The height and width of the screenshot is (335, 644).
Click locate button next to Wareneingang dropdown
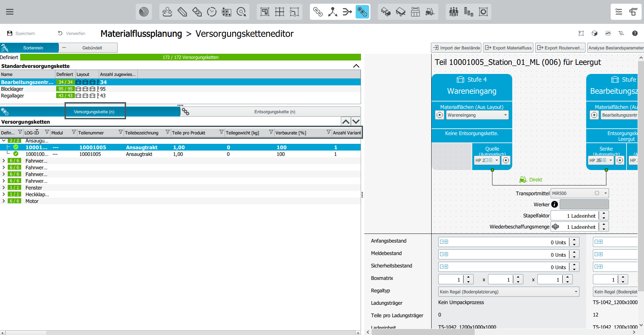440,115
